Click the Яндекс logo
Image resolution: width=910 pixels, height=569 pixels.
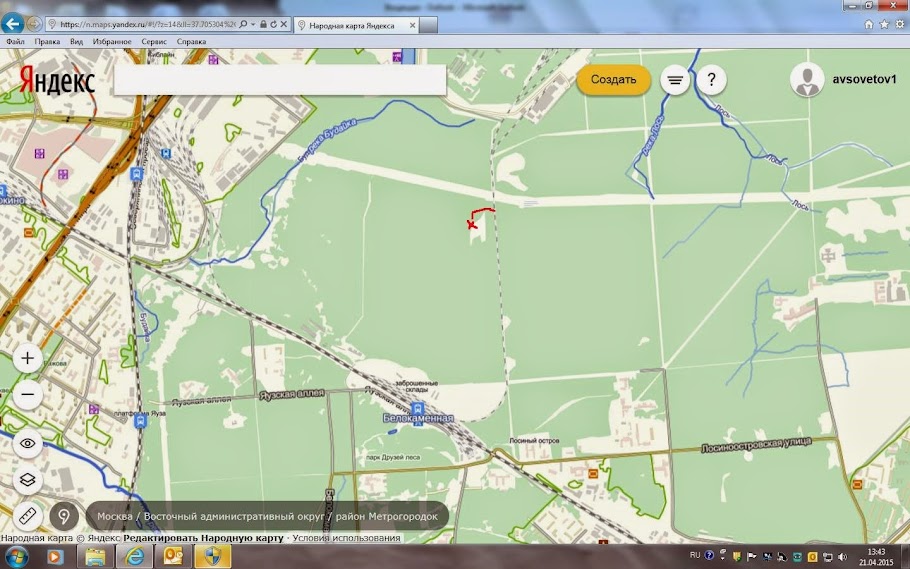click(x=57, y=80)
